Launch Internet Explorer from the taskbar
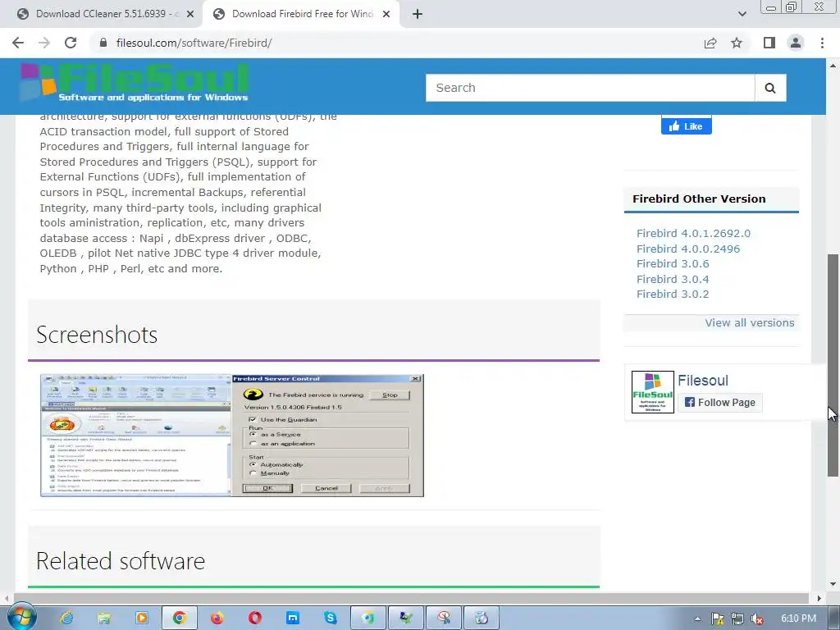Image resolution: width=840 pixels, height=630 pixels. tap(66, 619)
